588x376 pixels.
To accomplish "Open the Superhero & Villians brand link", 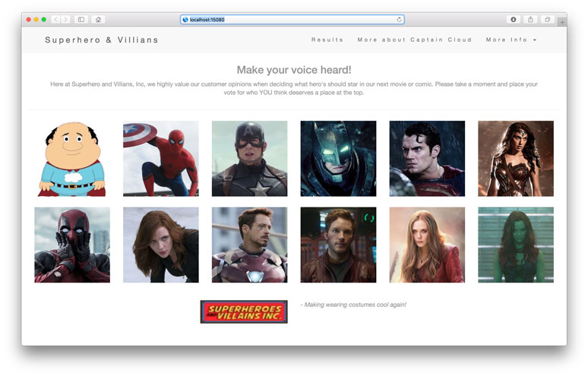I will click(x=102, y=39).
